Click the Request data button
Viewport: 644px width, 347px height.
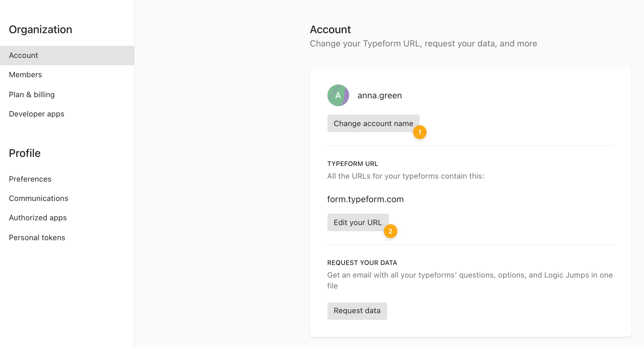[x=357, y=311]
